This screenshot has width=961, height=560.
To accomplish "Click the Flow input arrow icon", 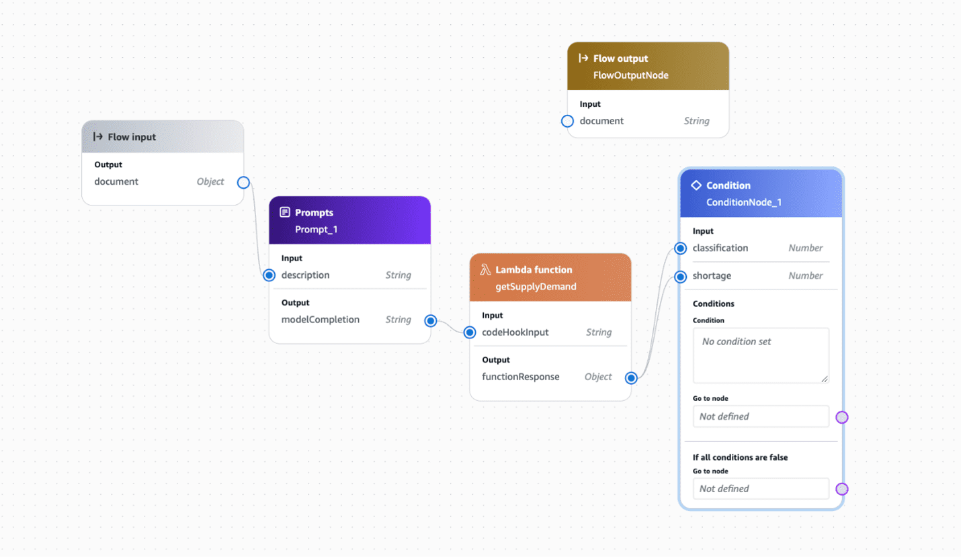I will pyautogui.click(x=98, y=136).
